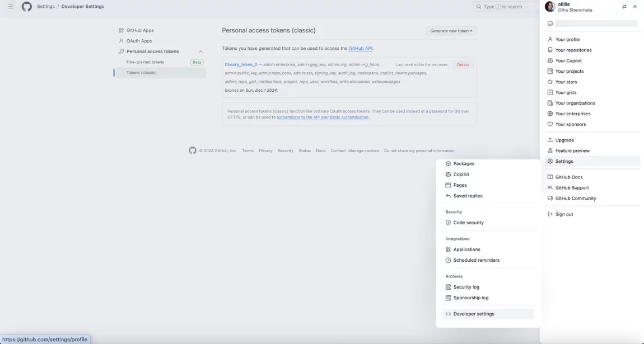Viewport: 644px width, 344px height.
Task: Open the GitHub API link
Action: click(x=361, y=48)
